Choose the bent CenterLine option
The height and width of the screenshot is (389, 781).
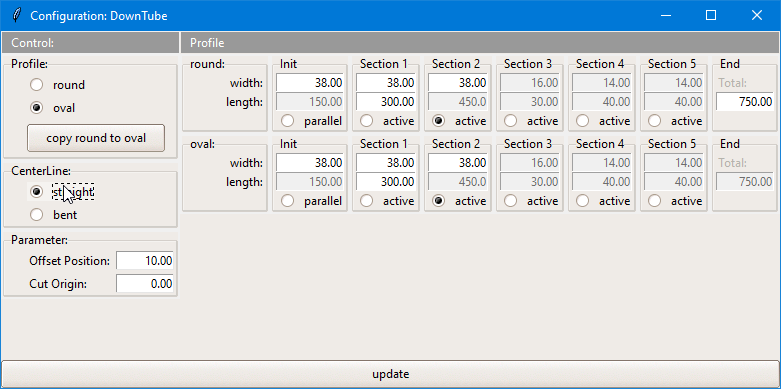click(36, 215)
